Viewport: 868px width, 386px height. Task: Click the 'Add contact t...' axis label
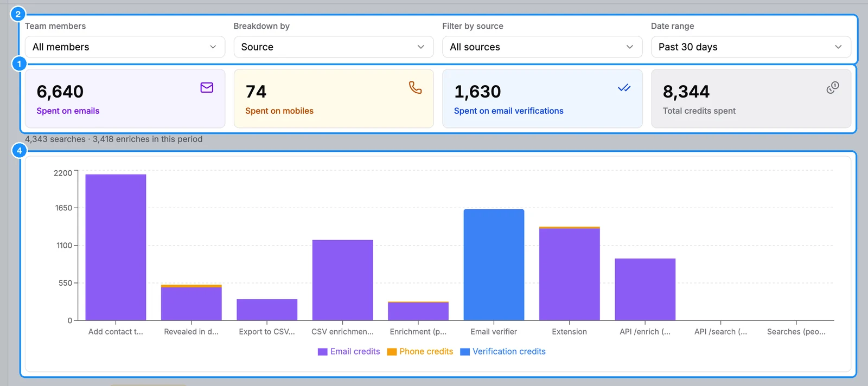(116, 332)
